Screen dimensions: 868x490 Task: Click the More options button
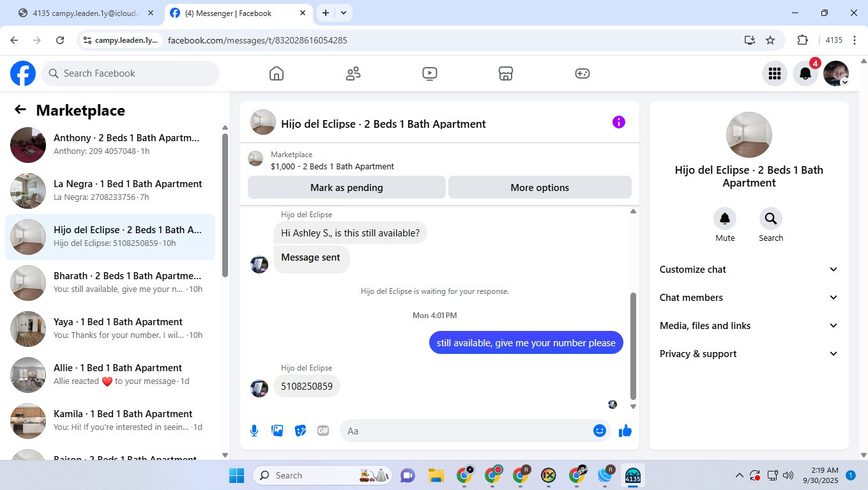540,188
